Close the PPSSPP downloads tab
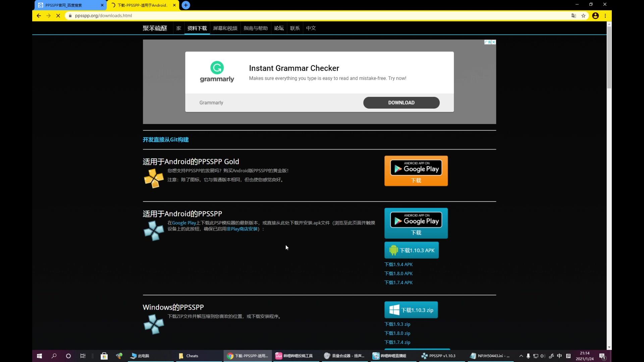The image size is (644, 362). pos(174,5)
